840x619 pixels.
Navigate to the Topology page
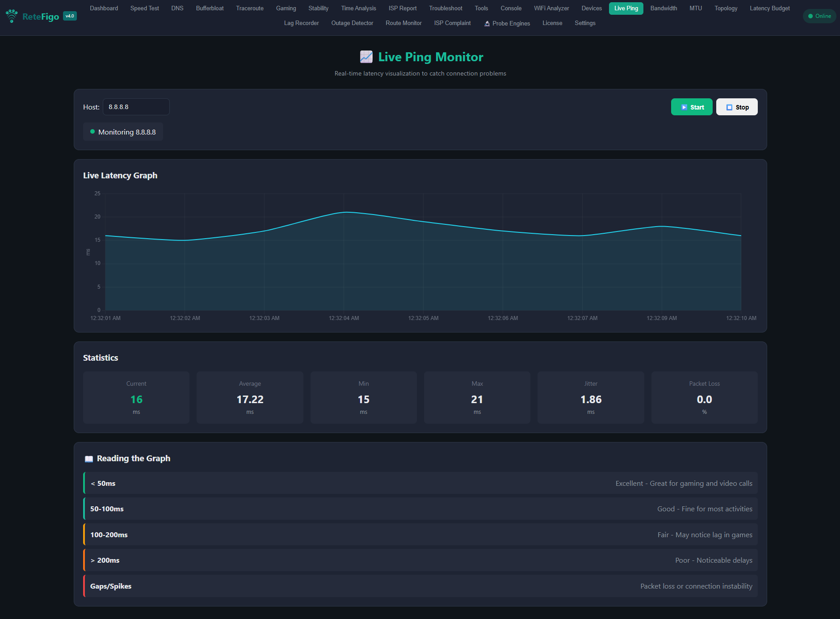point(725,8)
